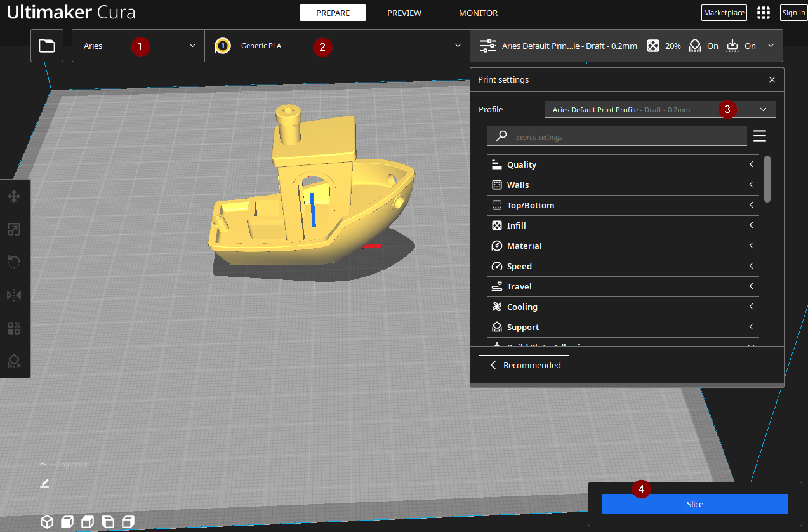Screen dimensions: 808x532
Task: Select the Support Blocker tool
Action: [14, 361]
